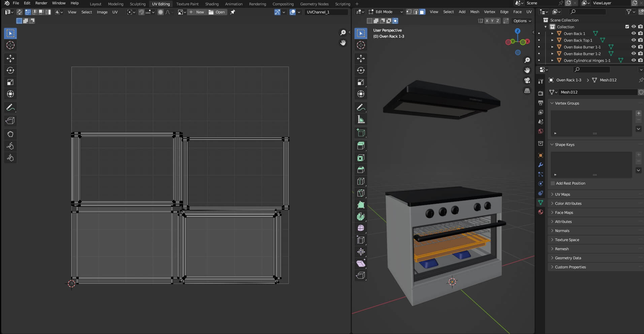Viewport: 644px width, 334px height.
Task: Open the Modifiers properties tab (wrench icon)
Action: point(540,165)
